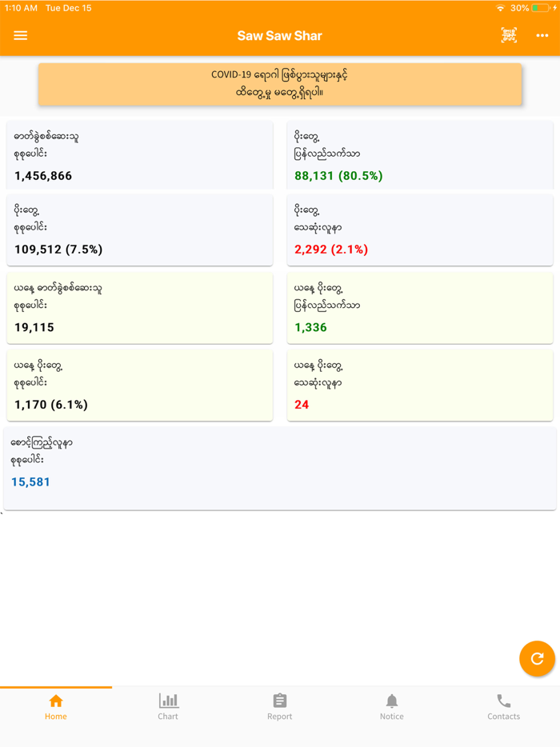Open the hamburger navigation menu
Viewport: 560px width, 747px height.
(x=21, y=36)
